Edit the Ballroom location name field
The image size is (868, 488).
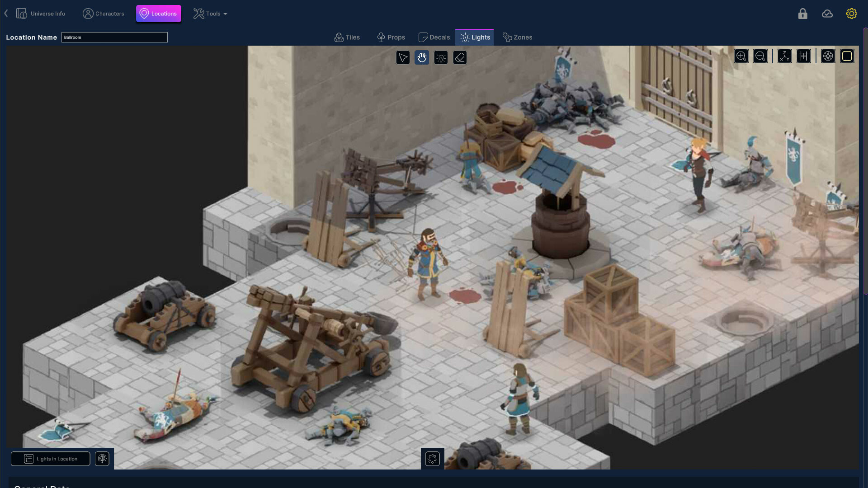pos(114,37)
